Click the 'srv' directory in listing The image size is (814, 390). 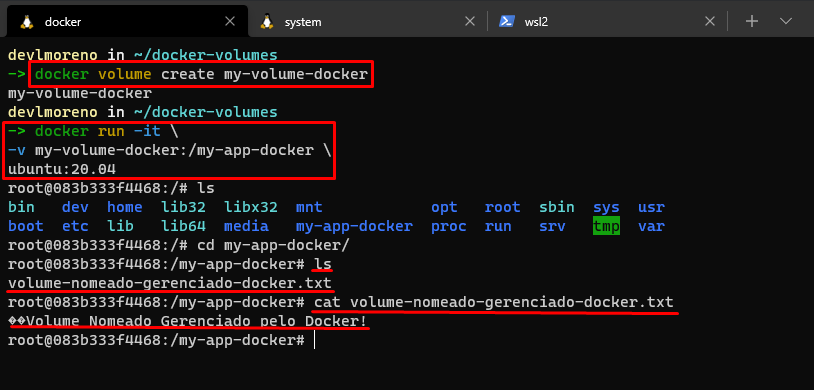552,226
